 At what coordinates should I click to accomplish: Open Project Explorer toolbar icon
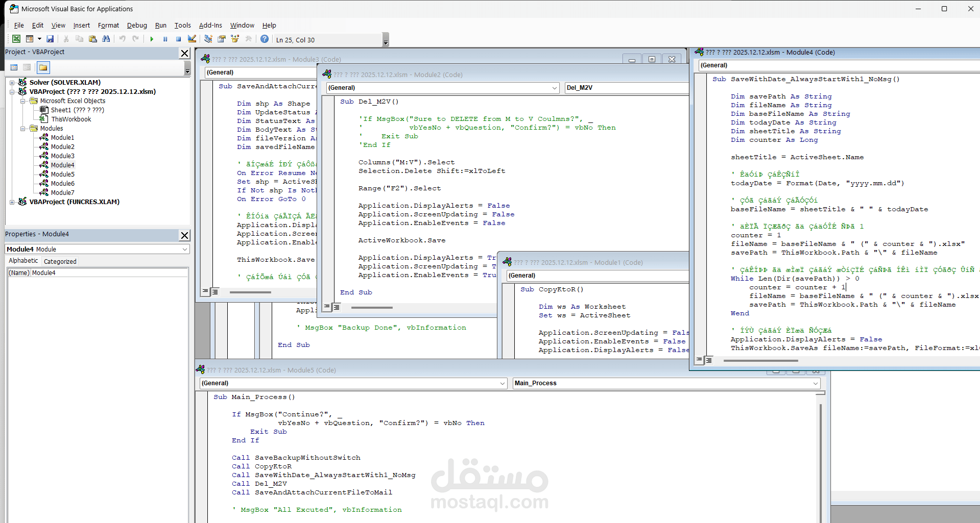[208, 39]
